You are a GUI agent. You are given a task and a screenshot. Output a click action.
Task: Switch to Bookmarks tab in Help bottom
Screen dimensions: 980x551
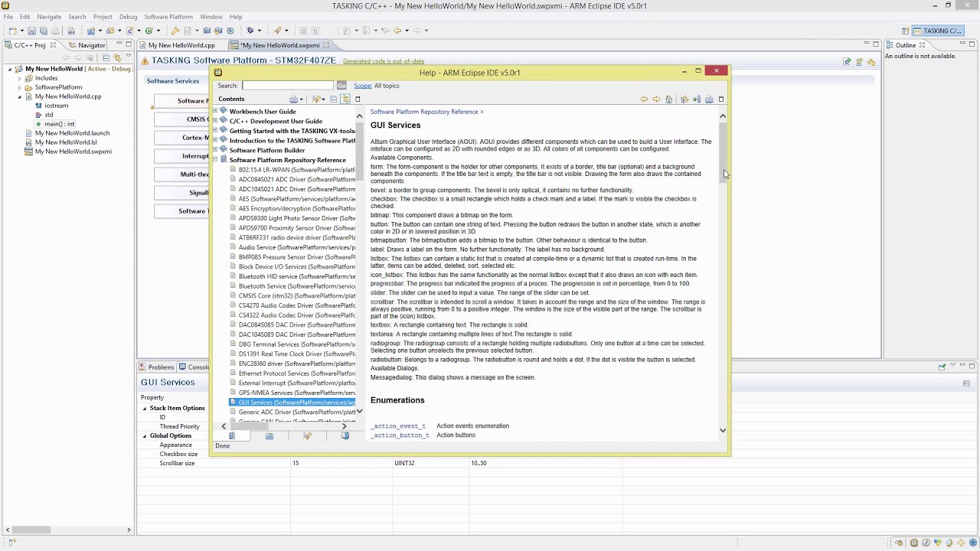pos(345,436)
